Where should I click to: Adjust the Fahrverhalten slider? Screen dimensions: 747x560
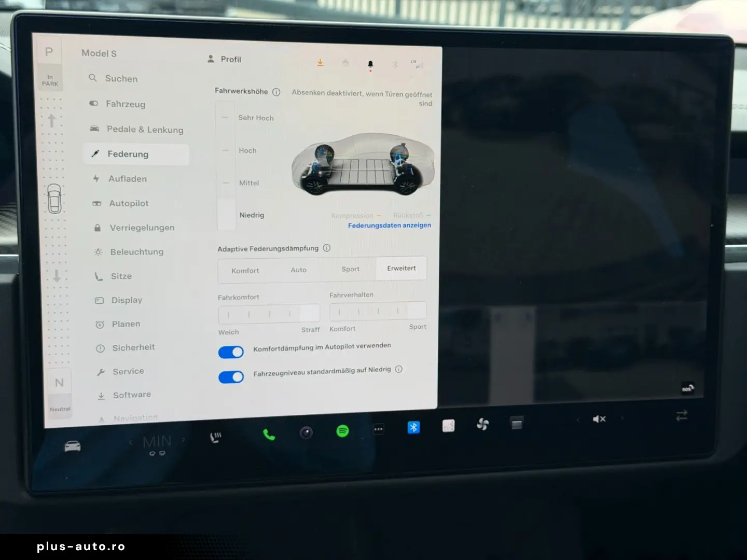click(x=378, y=311)
